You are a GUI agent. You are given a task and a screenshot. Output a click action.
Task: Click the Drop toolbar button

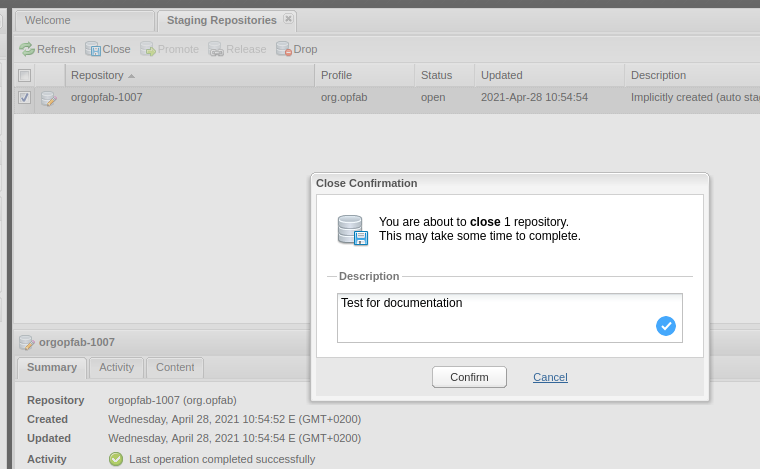click(x=297, y=49)
